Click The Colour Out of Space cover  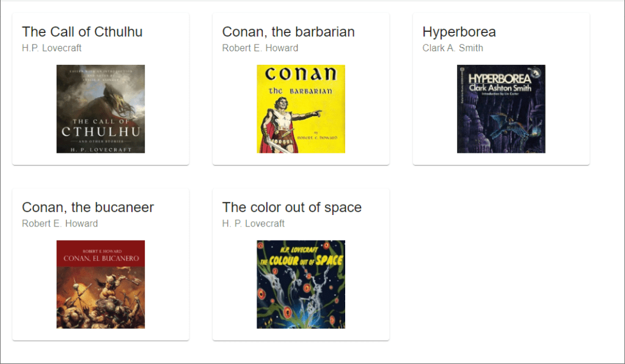click(x=301, y=284)
